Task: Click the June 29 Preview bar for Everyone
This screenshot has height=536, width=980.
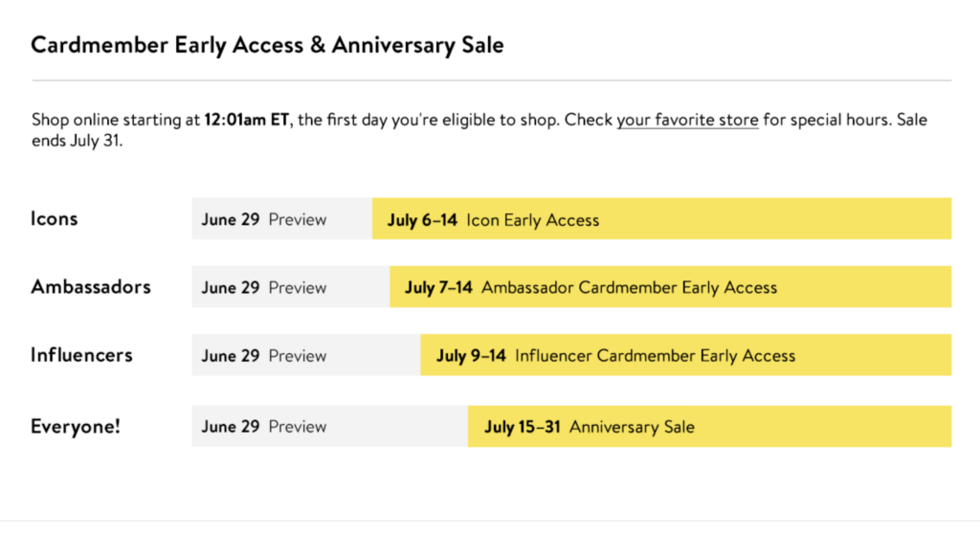Action: 330,426
